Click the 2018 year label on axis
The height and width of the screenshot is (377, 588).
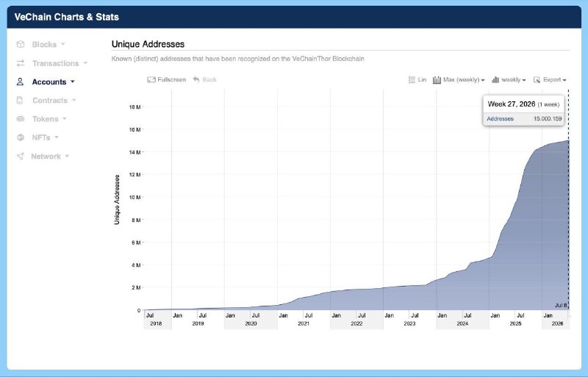click(156, 323)
